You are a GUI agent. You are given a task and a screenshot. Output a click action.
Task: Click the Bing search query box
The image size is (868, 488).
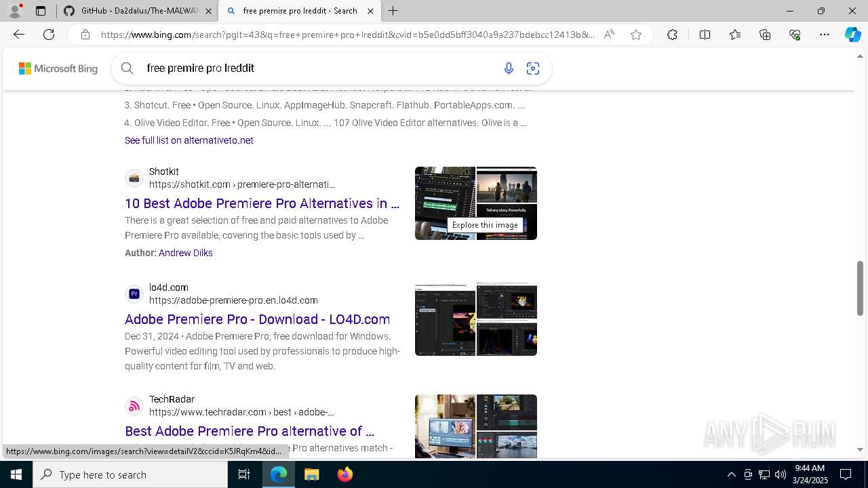tap(319, 68)
